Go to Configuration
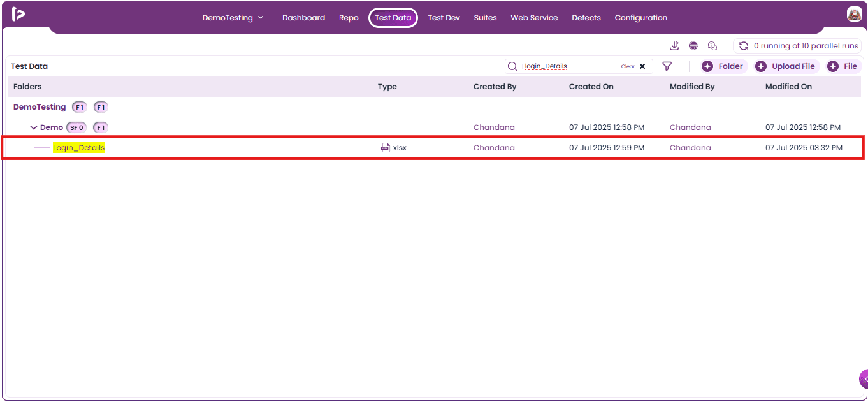This screenshot has height=402, width=868. pyautogui.click(x=641, y=18)
